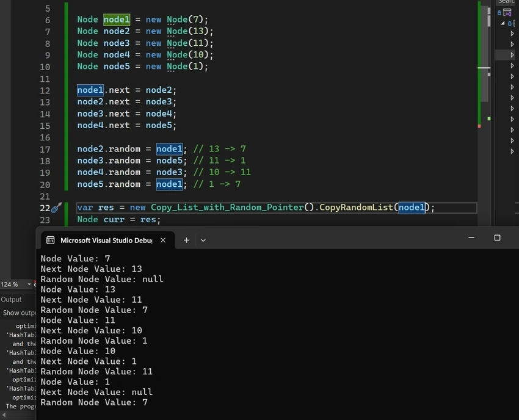Click the comment "// 1 -> 7"
Screen dimensions: 519x420
pos(217,184)
